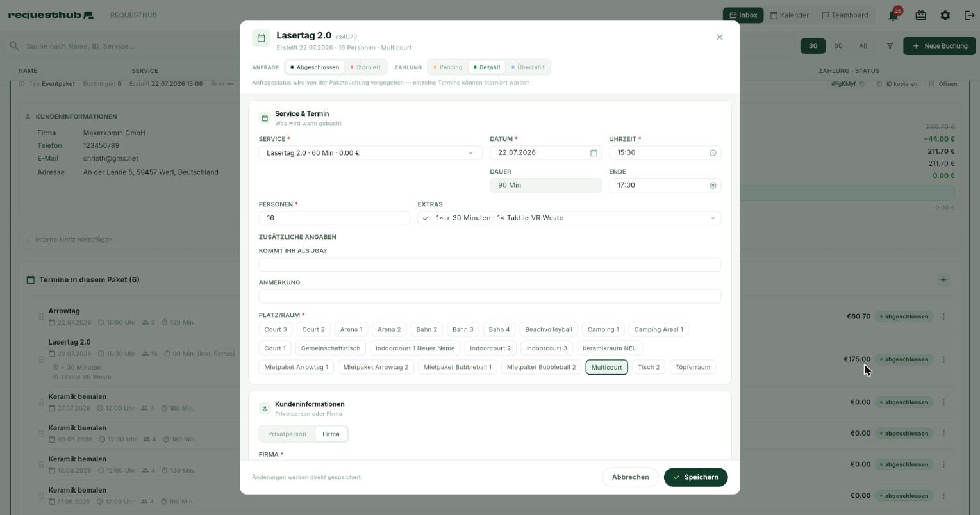Open three-dot menu for Lasertag 2.0 row
Viewport: 980px width, 515px height.
click(943, 359)
